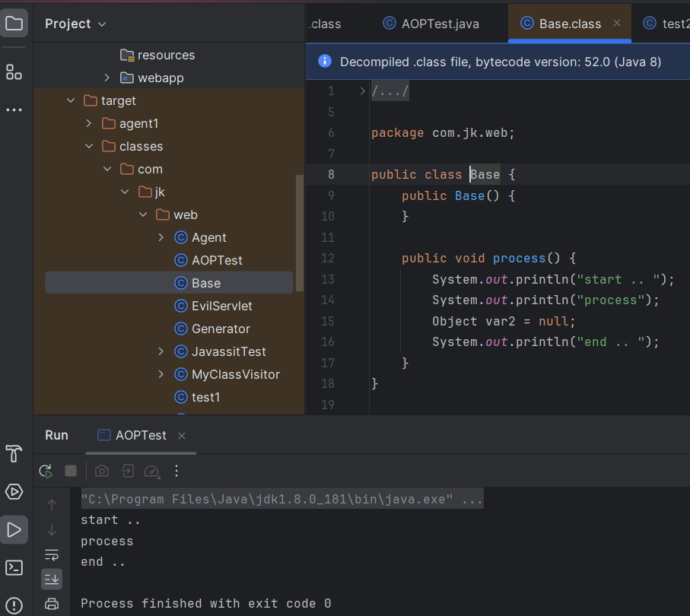690x616 pixels.
Task: Jump up the stack trace arrow
Action: pos(52,505)
